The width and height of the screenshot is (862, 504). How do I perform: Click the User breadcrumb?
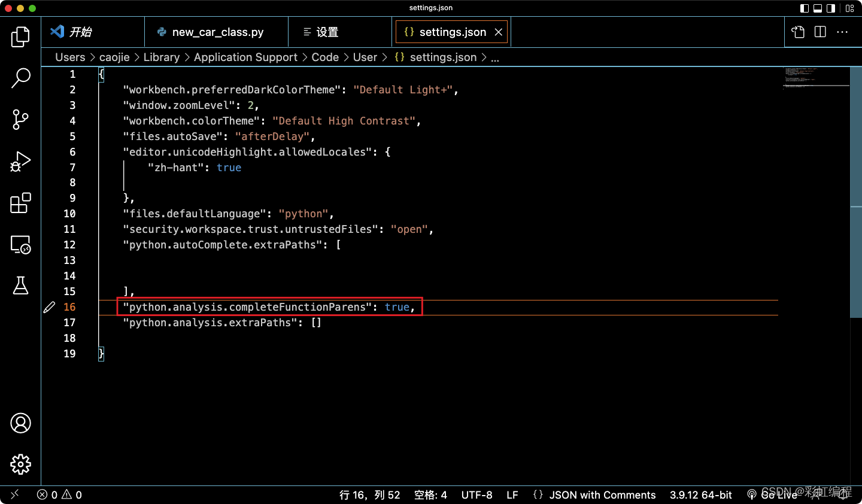coord(365,57)
